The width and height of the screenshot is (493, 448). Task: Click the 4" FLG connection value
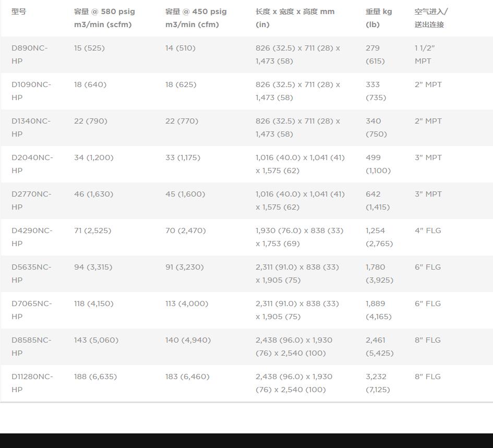[428, 231]
